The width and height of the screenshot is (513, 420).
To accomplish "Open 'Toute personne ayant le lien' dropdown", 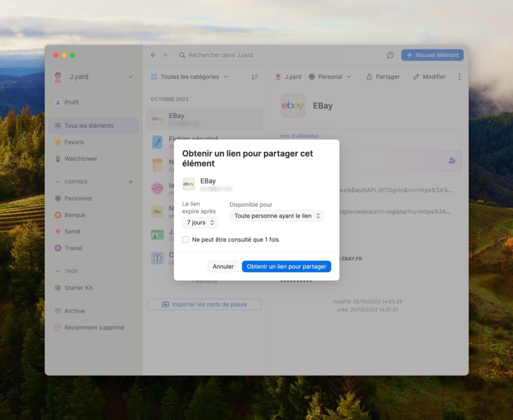I will [277, 216].
